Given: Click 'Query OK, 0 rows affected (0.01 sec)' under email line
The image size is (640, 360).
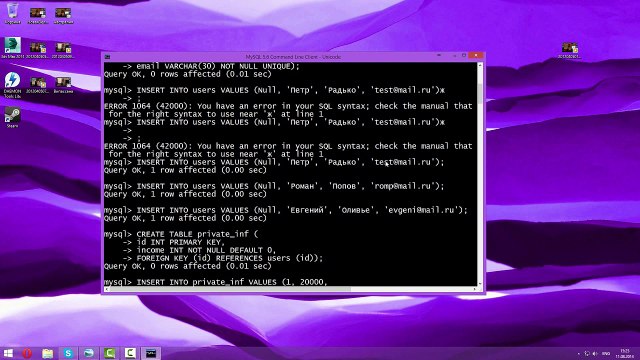Looking at the screenshot, I should (188, 74).
